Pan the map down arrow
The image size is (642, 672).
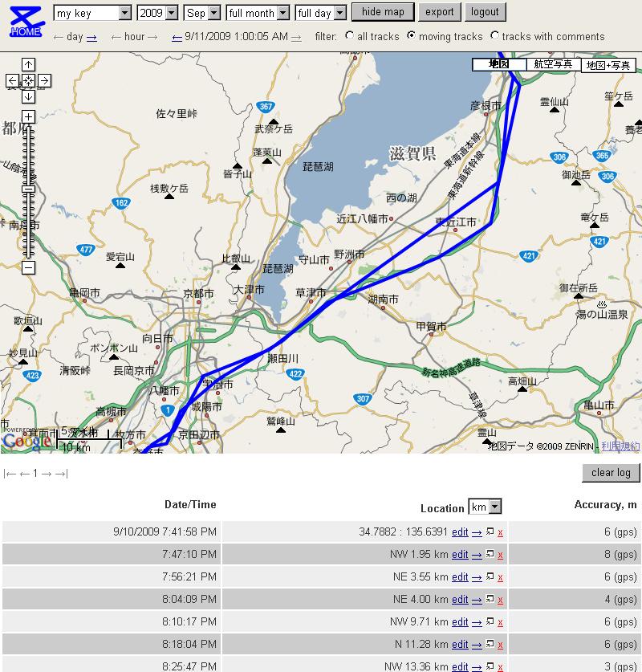(x=28, y=96)
